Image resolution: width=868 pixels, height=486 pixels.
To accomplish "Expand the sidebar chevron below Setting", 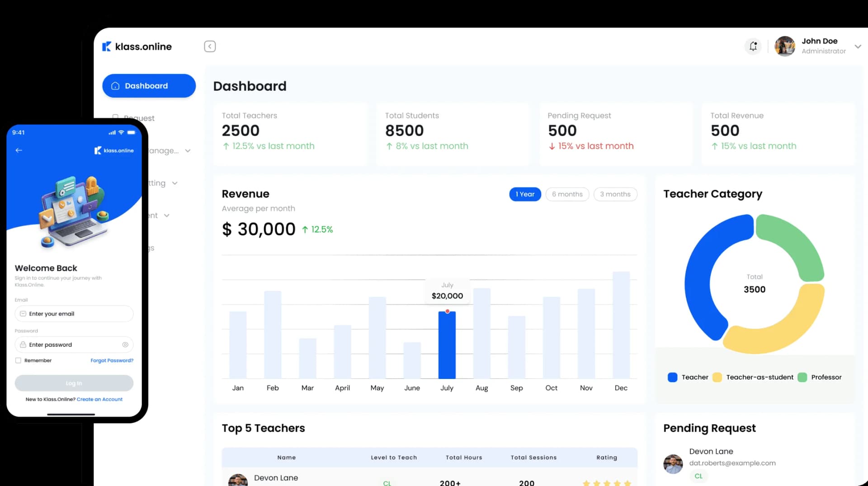I will tap(166, 216).
